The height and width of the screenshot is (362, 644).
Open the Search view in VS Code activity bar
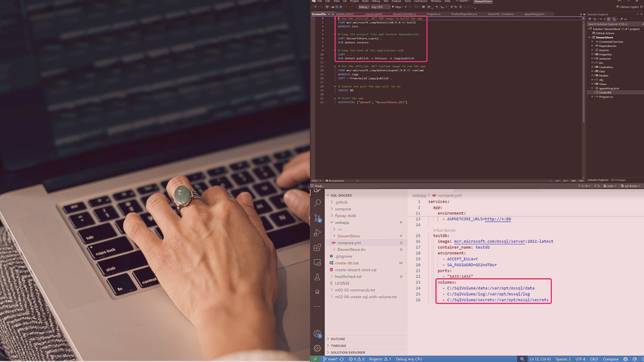[x=317, y=203]
